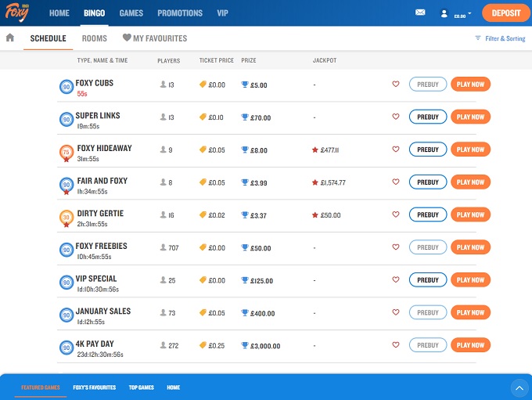Click the January Sales 90-ball icon

click(x=66, y=315)
